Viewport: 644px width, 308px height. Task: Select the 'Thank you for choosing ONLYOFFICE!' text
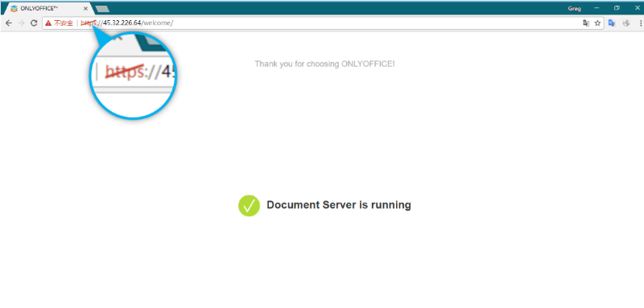324,64
